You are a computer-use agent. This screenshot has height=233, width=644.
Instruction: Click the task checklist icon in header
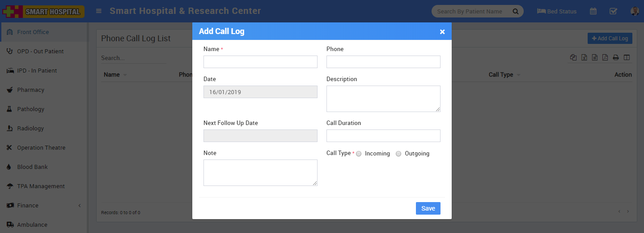tap(613, 11)
